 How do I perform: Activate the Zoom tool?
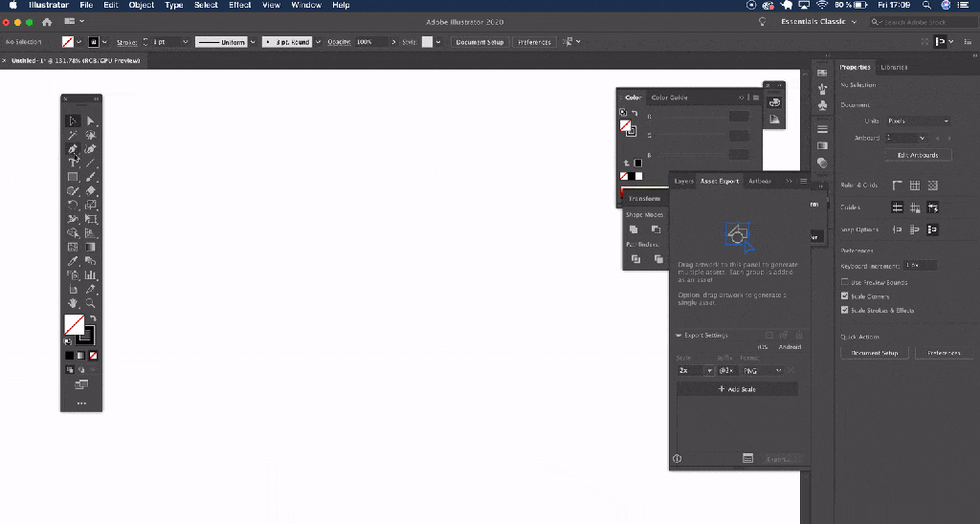(x=91, y=303)
